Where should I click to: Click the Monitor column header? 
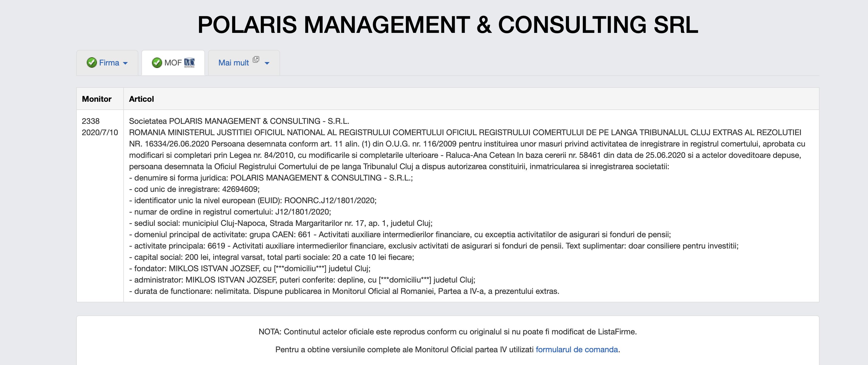[97, 99]
